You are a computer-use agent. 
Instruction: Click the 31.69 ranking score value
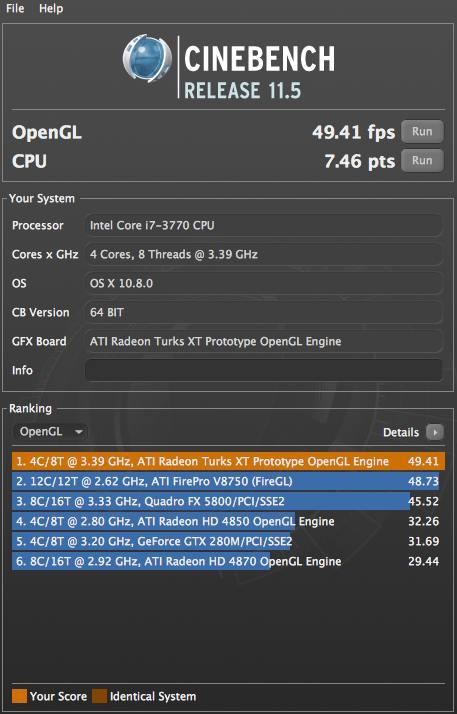[423, 541]
